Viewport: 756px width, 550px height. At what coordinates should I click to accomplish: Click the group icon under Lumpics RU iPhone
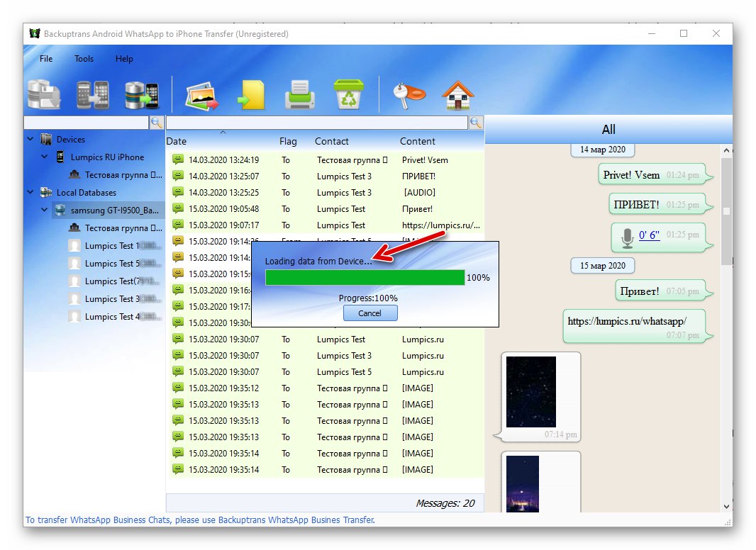[74, 174]
